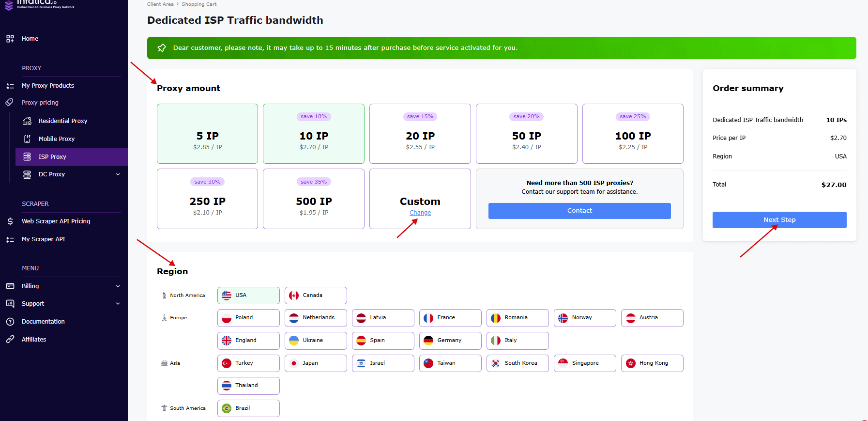Click the ISP Proxy server icon
Screen dimensions: 868x421
coord(27,157)
